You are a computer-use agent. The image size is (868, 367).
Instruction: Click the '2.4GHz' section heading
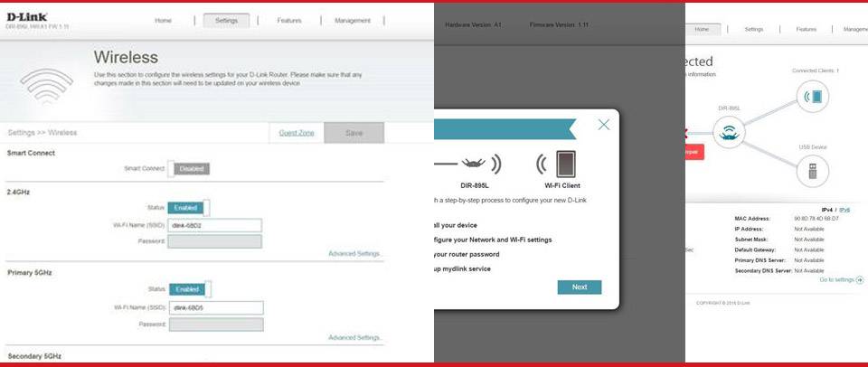tap(18, 192)
